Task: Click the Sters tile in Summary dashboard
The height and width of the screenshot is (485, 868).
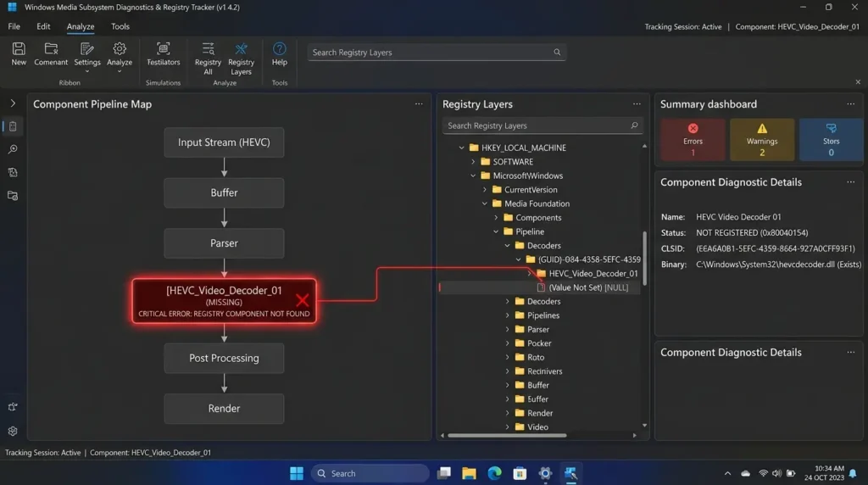Action: 831,140
